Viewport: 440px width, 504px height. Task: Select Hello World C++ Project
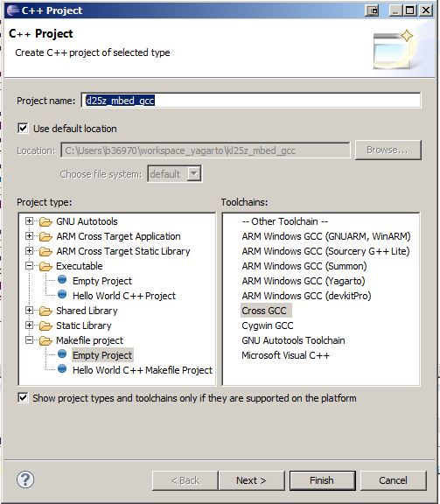pyautogui.click(x=124, y=296)
